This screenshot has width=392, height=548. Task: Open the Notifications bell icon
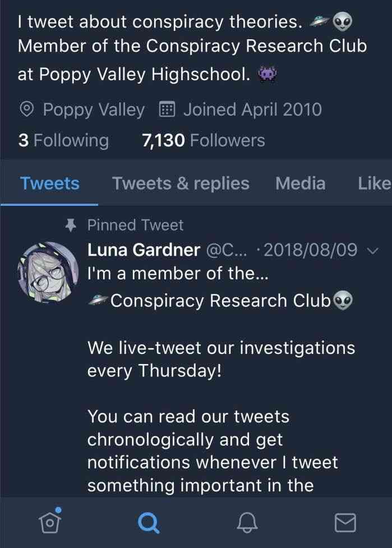247,523
